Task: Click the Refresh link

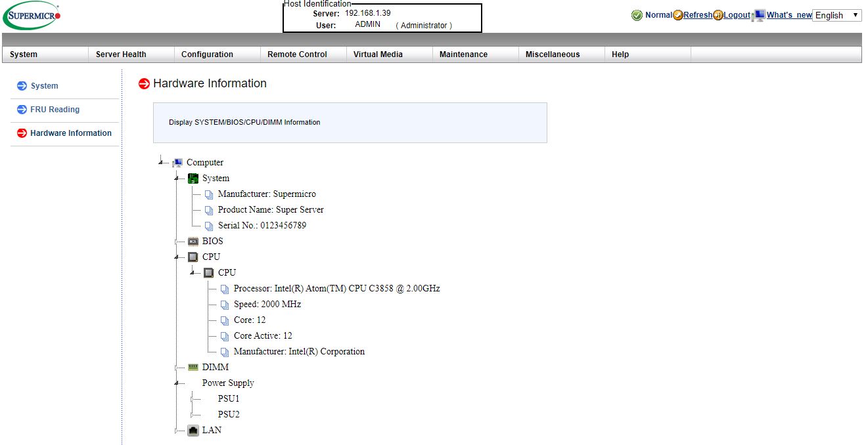Action: (x=698, y=15)
